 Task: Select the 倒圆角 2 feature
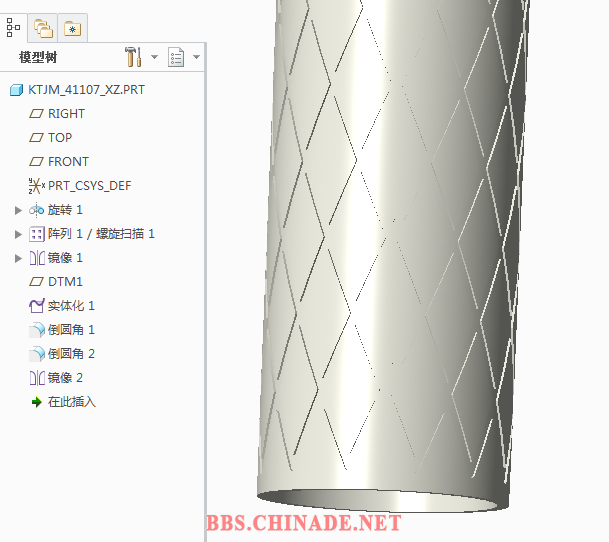click(71, 354)
